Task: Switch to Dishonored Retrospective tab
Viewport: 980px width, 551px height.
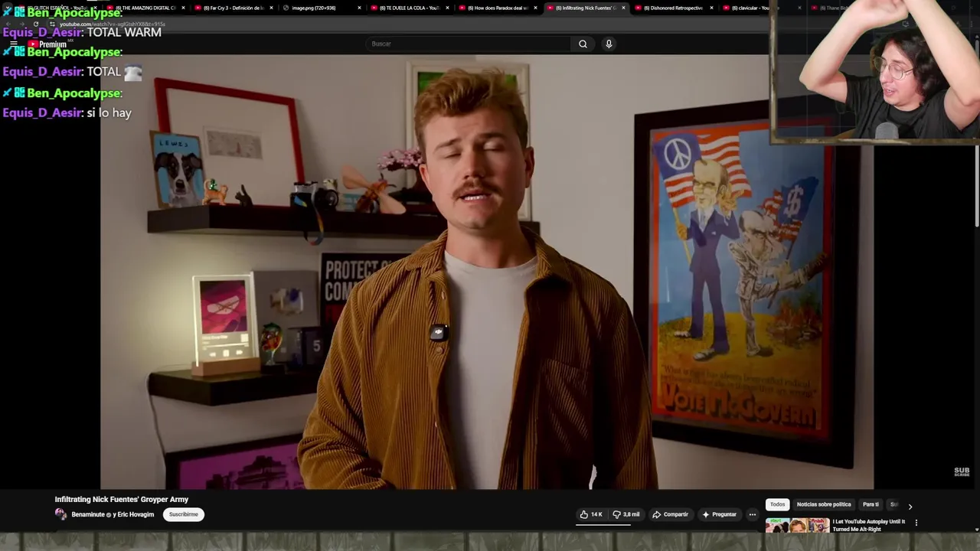Action: [673, 8]
